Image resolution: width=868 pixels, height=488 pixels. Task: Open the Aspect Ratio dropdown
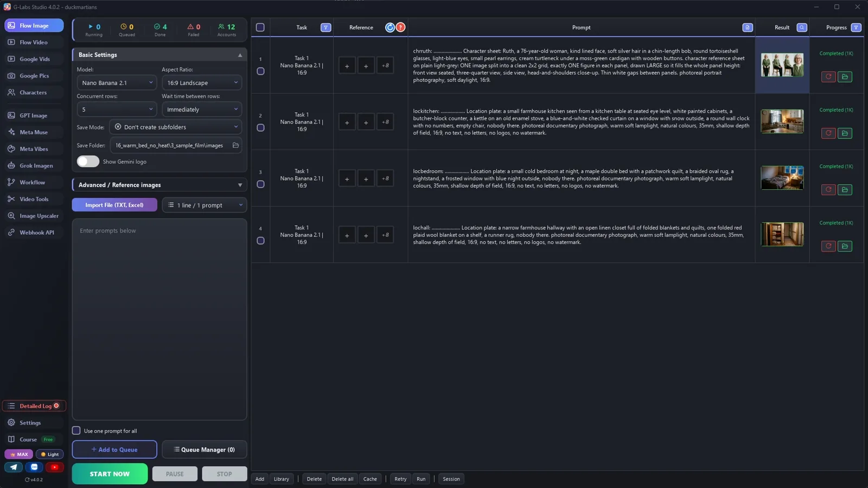point(202,83)
